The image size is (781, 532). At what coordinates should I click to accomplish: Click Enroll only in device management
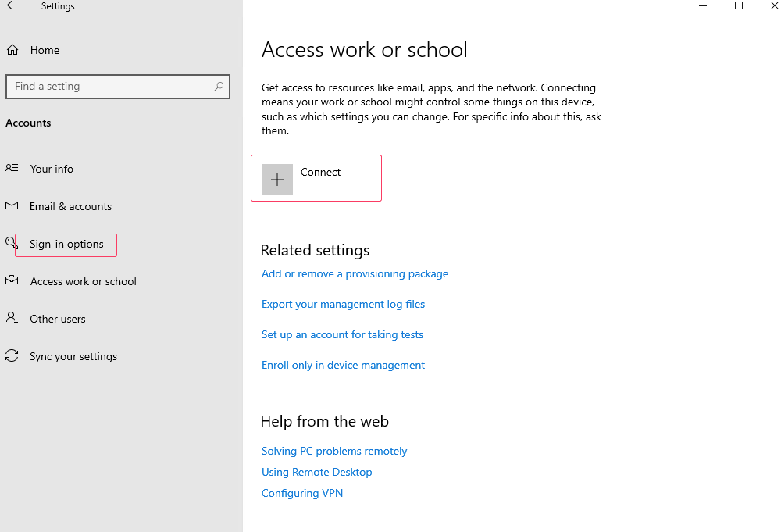coord(343,365)
